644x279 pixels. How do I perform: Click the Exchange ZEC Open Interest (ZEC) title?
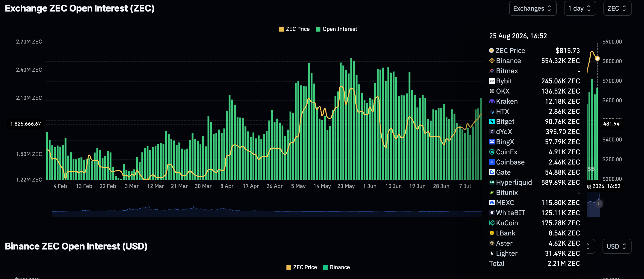tap(79, 9)
